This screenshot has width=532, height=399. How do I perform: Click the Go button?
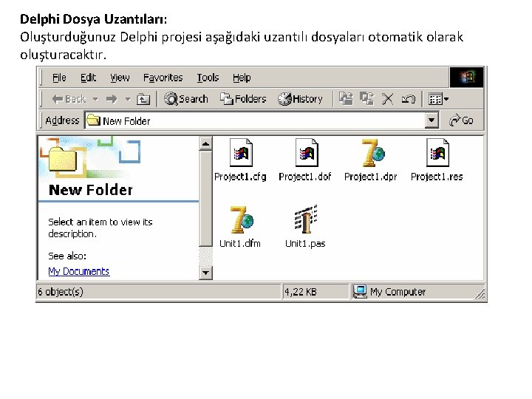coord(461,120)
